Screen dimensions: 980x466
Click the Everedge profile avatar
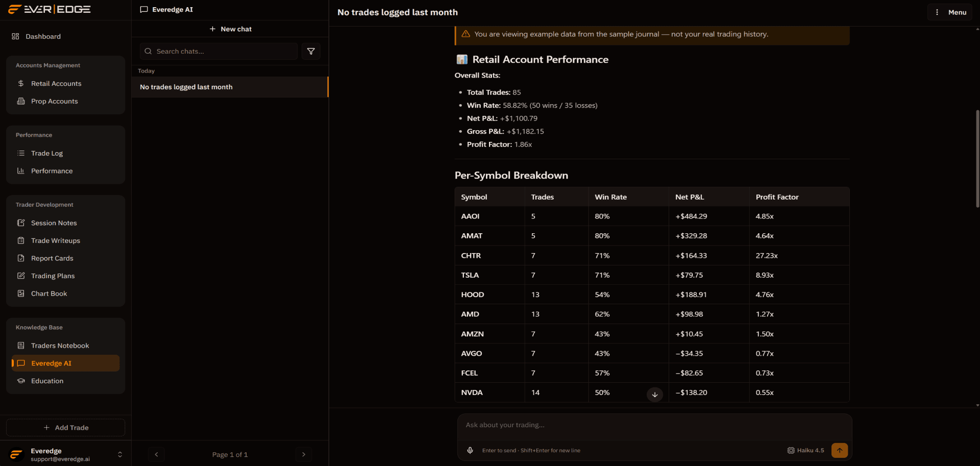pyautogui.click(x=16, y=454)
